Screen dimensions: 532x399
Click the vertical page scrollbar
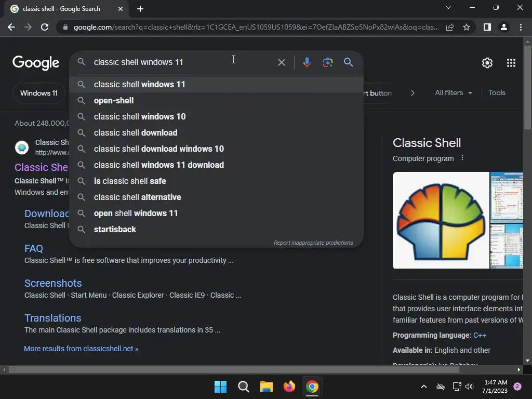coord(527,87)
